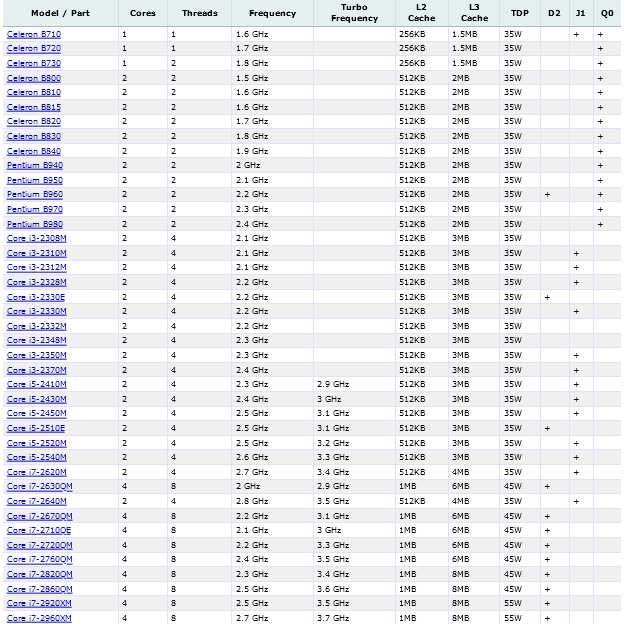
Task: Open the Core i5-2450M link
Action: [x=37, y=413]
